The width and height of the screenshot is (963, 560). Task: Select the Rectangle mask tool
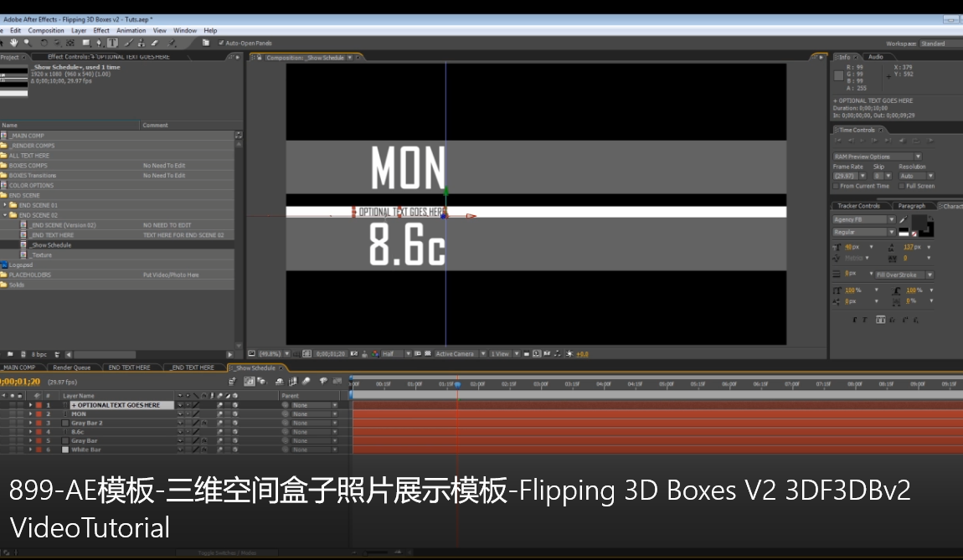coord(86,43)
